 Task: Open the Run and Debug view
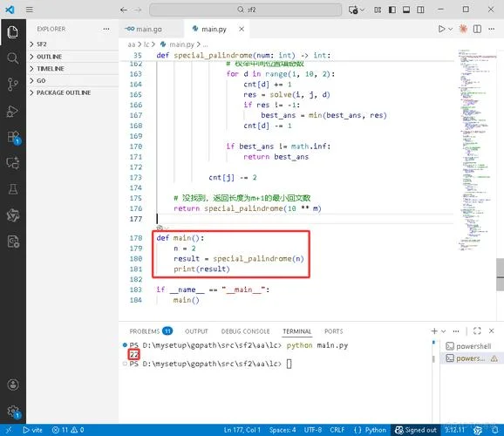coord(12,111)
